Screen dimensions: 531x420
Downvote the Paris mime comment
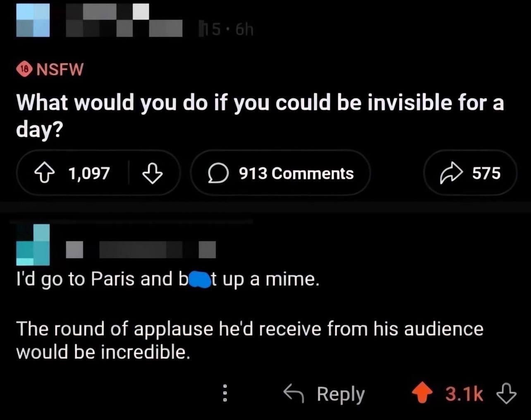(x=507, y=394)
